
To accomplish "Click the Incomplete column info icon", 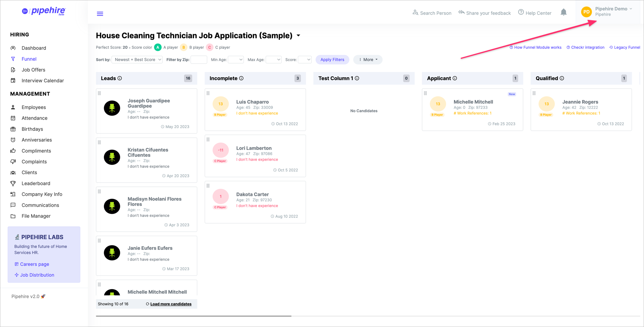I will coord(241,78).
